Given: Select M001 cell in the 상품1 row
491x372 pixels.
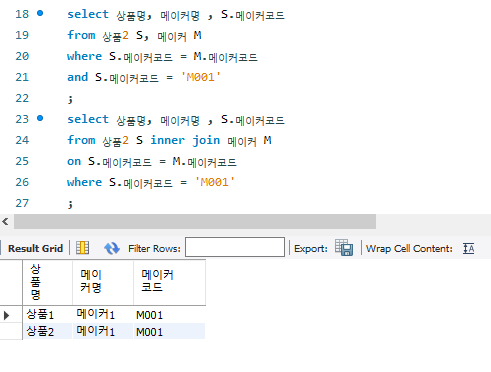Looking at the screenshot, I should point(169,314).
